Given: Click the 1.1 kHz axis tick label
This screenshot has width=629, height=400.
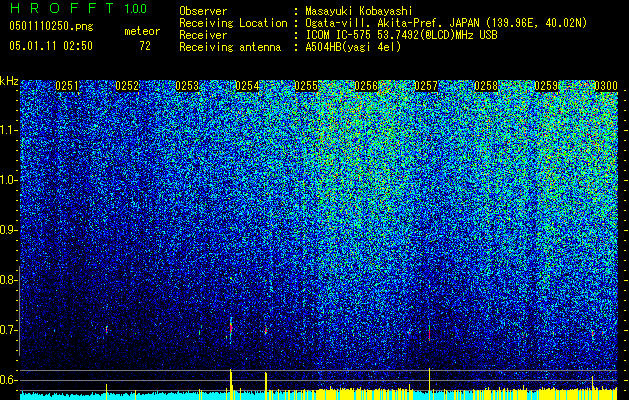Looking at the screenshot, I should (x=9, y=130).
